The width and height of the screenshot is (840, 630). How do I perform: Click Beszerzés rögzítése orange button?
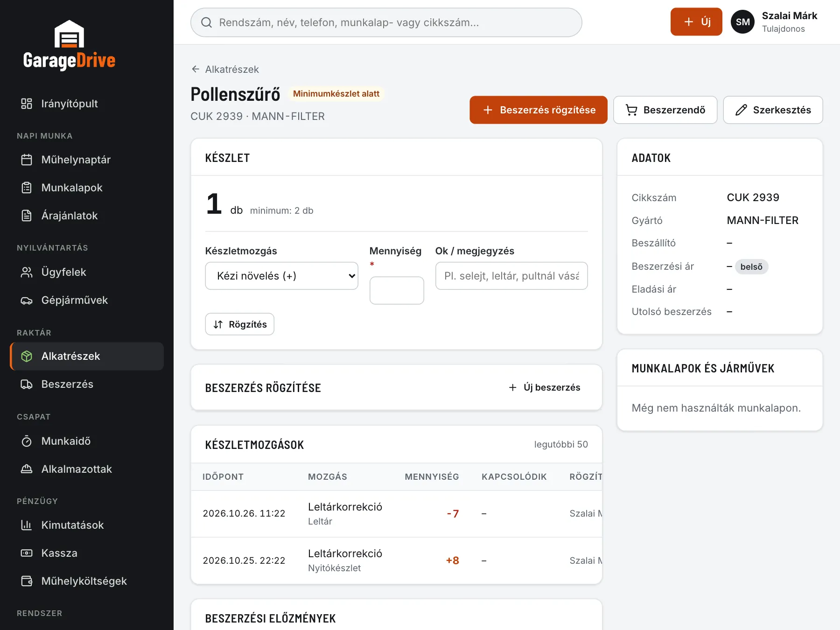(539, 110)
